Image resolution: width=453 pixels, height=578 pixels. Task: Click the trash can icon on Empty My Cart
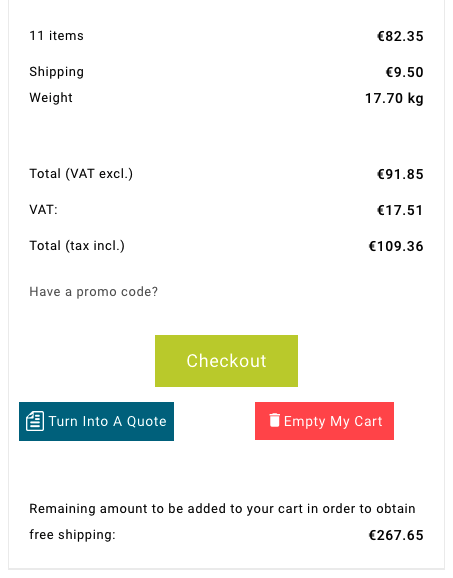(274, 420)
